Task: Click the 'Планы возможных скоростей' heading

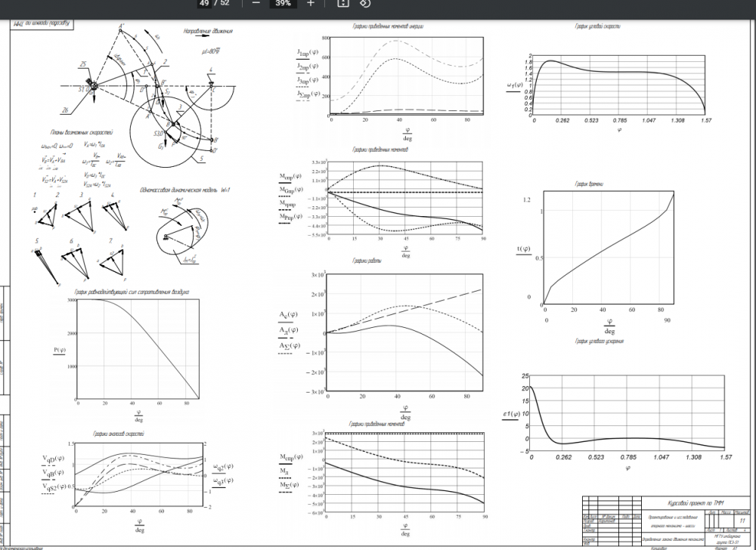Action: coord(82,132)
